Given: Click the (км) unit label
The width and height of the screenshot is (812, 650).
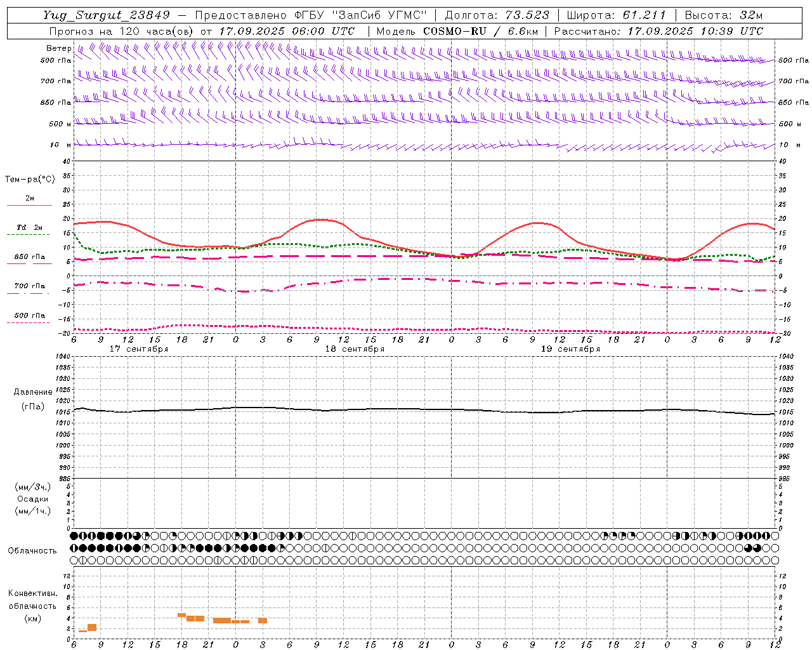Looking at the screenshot, I should [32, 618].
